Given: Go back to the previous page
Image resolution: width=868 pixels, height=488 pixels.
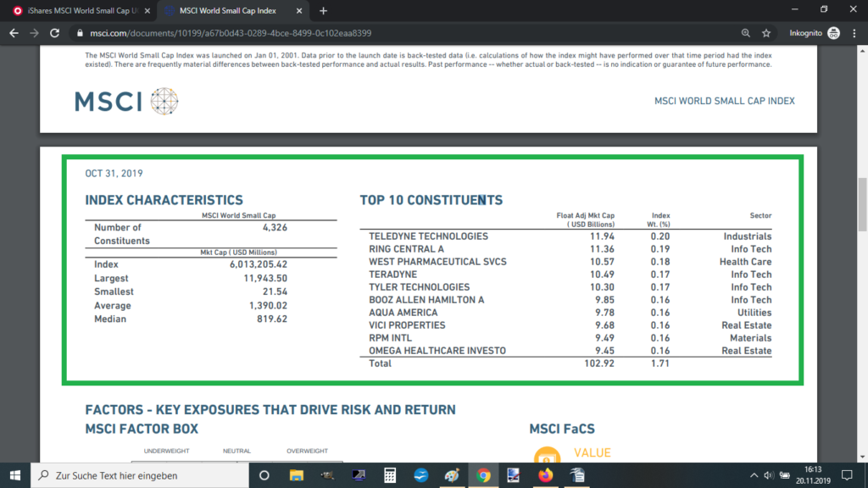Looking at the screenshot, I should pos(14,33).
